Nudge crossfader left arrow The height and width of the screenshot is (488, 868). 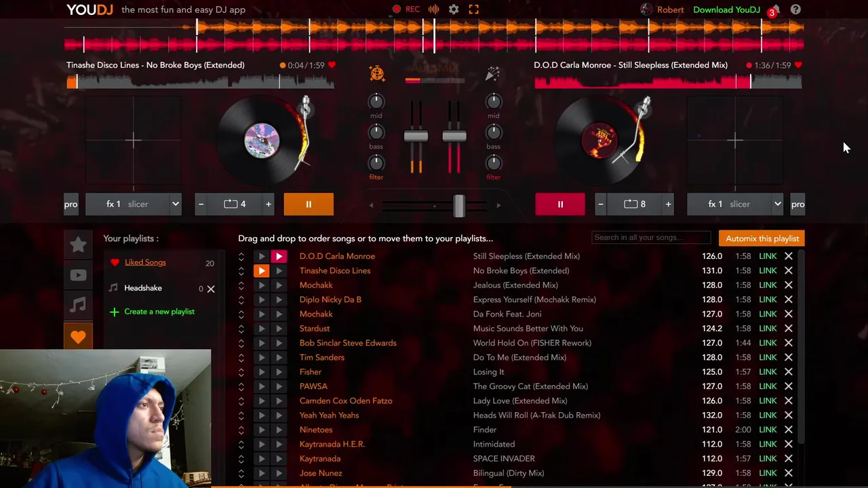(x=371, y=205)
